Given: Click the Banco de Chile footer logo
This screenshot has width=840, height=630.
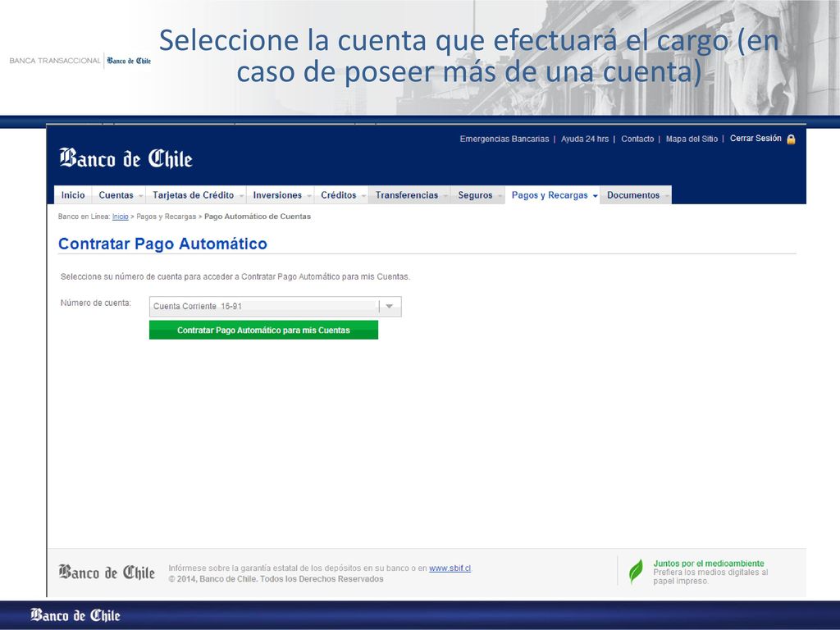Looking at the screenshot, I should (107, 573).
